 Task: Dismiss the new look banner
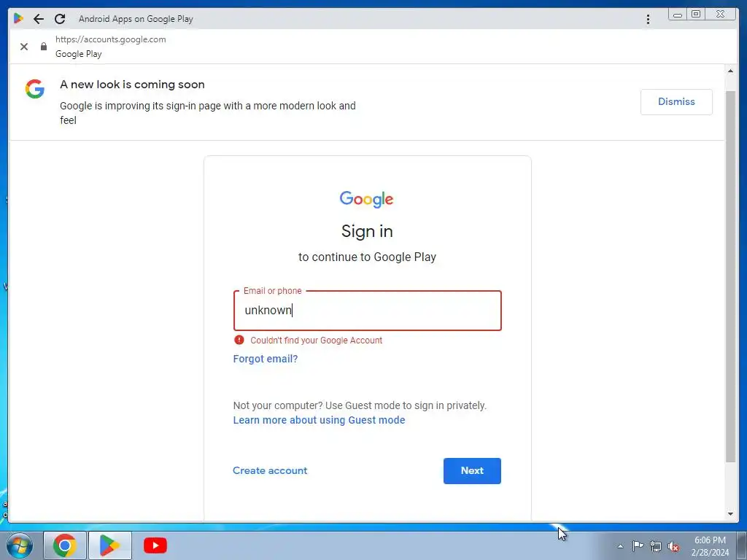coord(676,102)
